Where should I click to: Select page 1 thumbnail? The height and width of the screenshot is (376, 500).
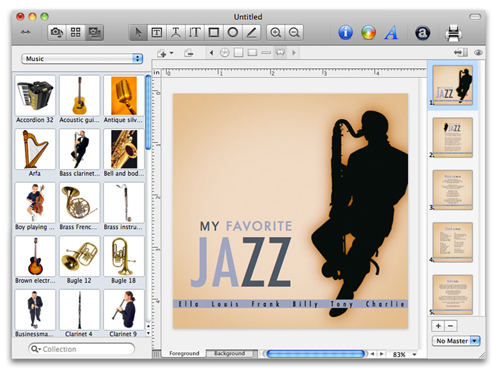(x=452, y=85)
